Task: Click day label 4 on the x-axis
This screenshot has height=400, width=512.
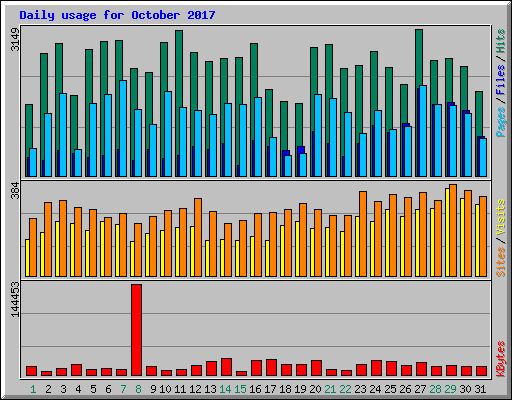Action: 78,389
